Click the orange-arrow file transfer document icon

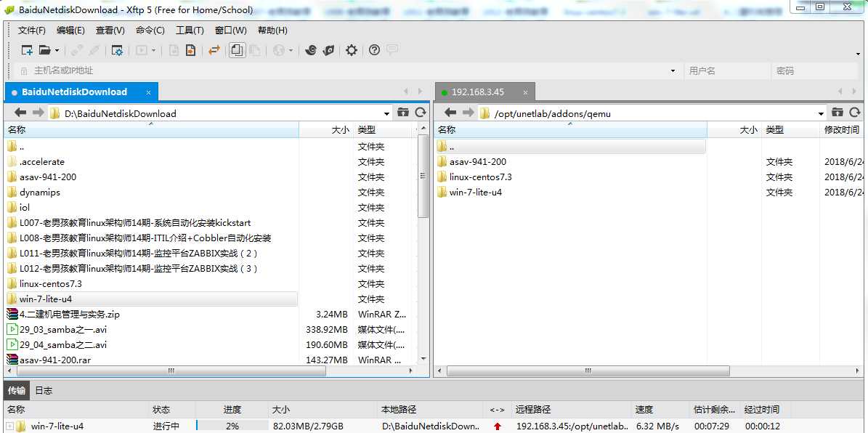[190, 50]
